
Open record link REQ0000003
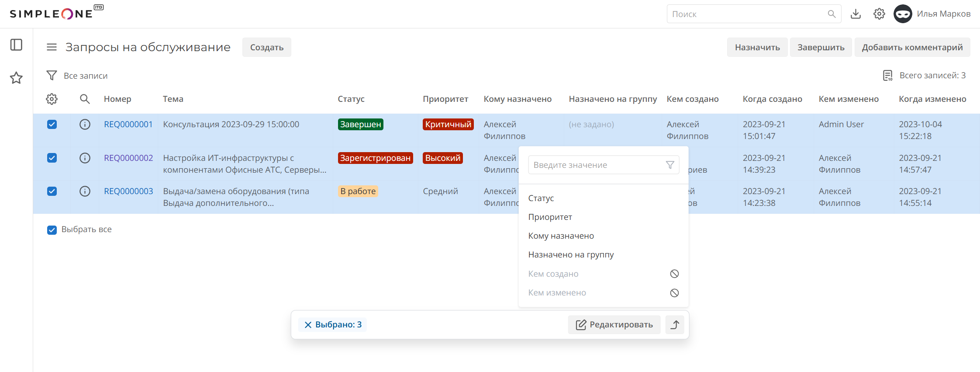(x=128, y=191)
